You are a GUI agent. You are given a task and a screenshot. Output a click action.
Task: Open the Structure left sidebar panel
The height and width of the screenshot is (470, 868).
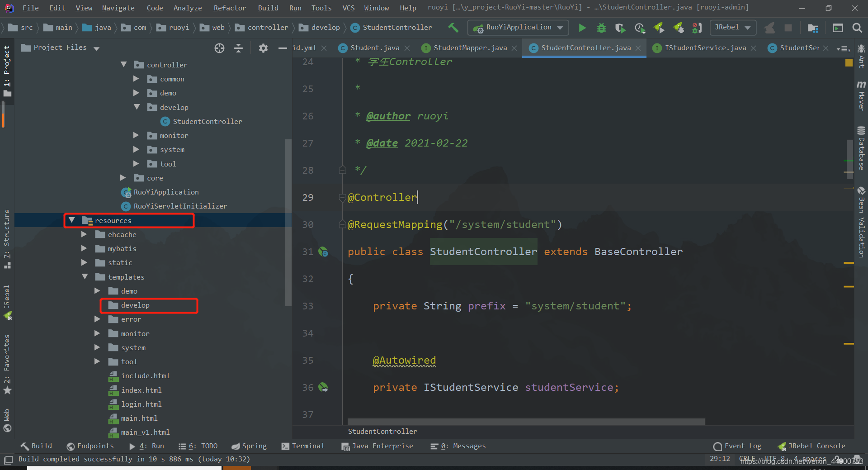point(7,239)
